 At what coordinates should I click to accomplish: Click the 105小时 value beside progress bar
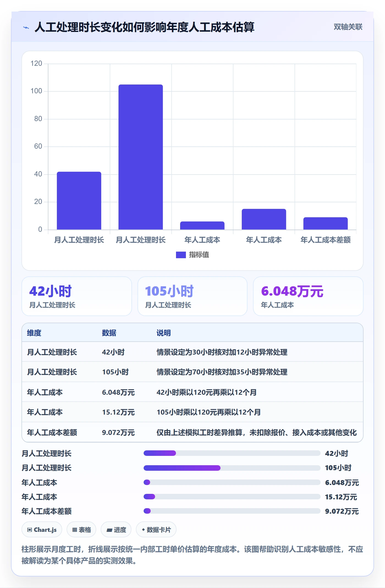click(x=338, y=468)
